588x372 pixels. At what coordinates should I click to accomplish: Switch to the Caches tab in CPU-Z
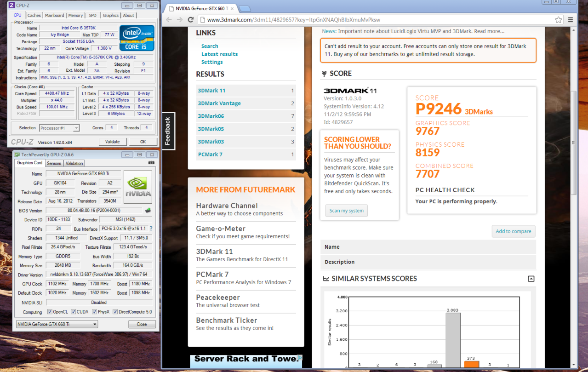point(34,15)
